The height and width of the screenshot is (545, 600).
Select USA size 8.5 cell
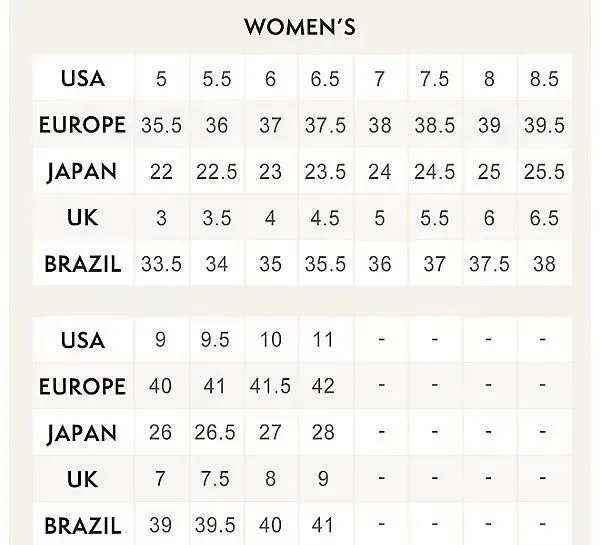(x=544, y=79)
